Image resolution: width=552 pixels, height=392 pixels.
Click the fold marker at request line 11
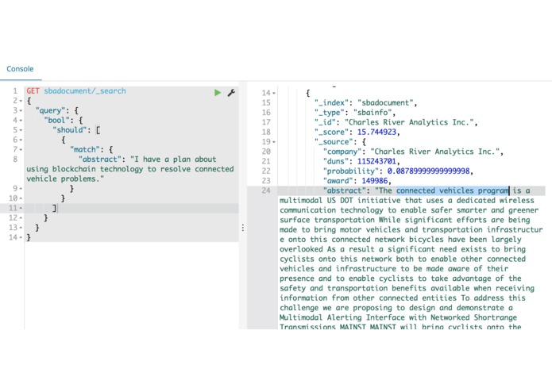point(21,208)
